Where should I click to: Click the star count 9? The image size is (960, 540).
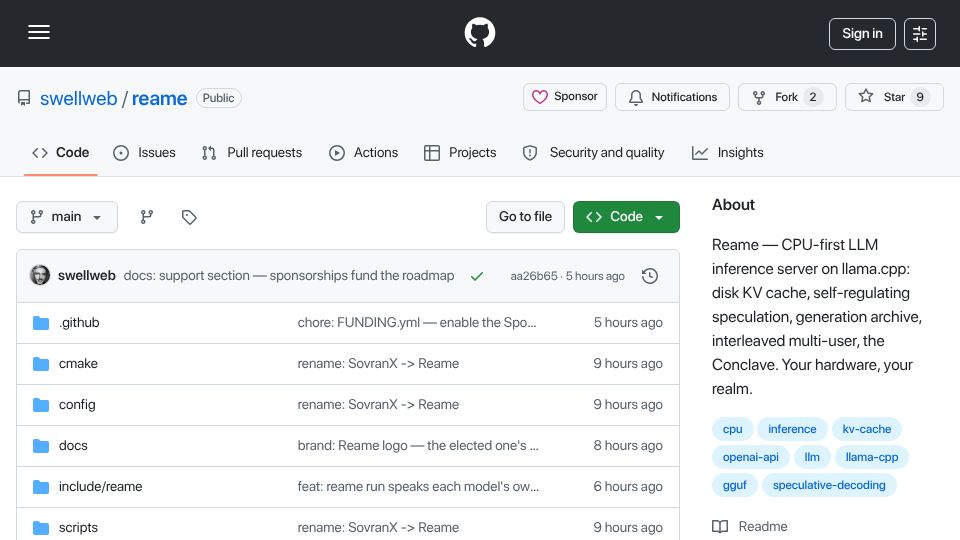coord(920,97)
